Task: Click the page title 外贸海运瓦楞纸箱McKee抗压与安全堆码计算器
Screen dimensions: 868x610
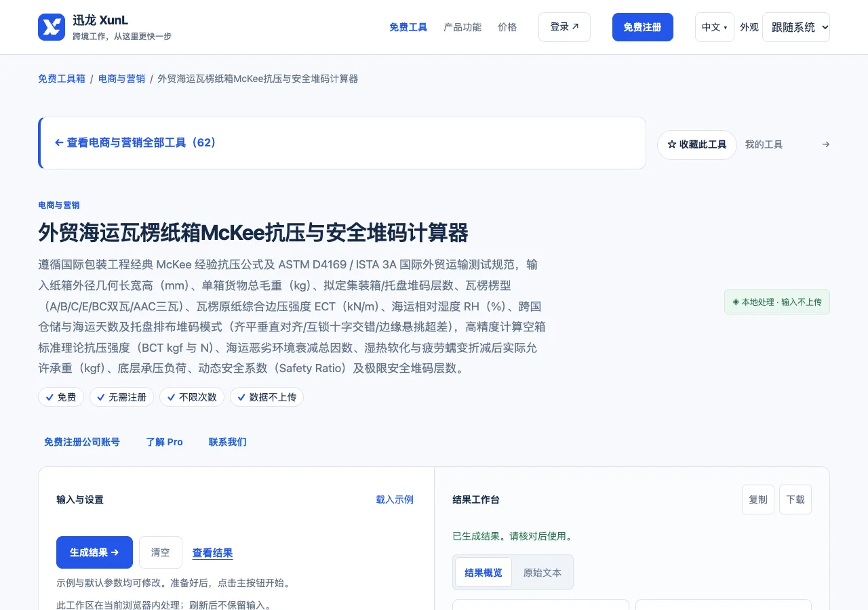Action: pyautogui.click(x=253, y=233)
